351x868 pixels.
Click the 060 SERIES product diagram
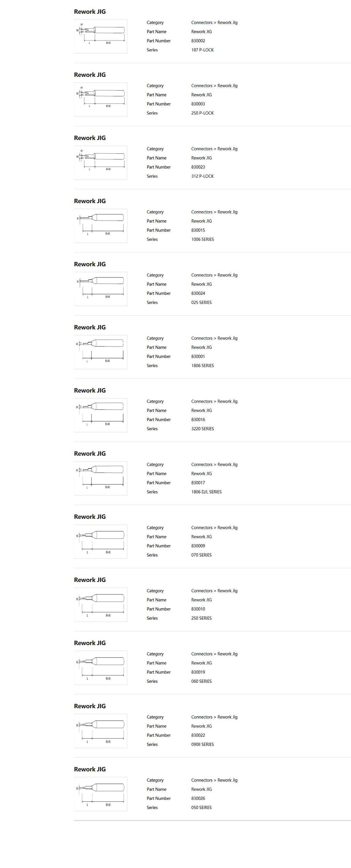tap(101, 667)
